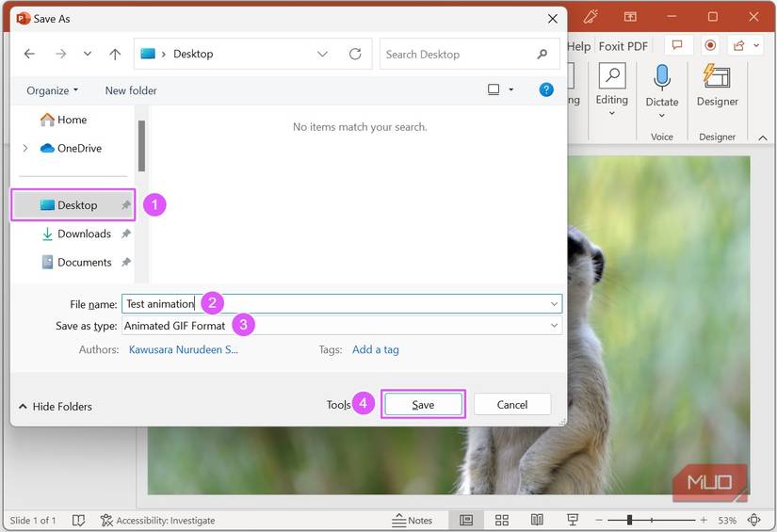
Task: Close the Save As dialog
Action: (553, 19)
